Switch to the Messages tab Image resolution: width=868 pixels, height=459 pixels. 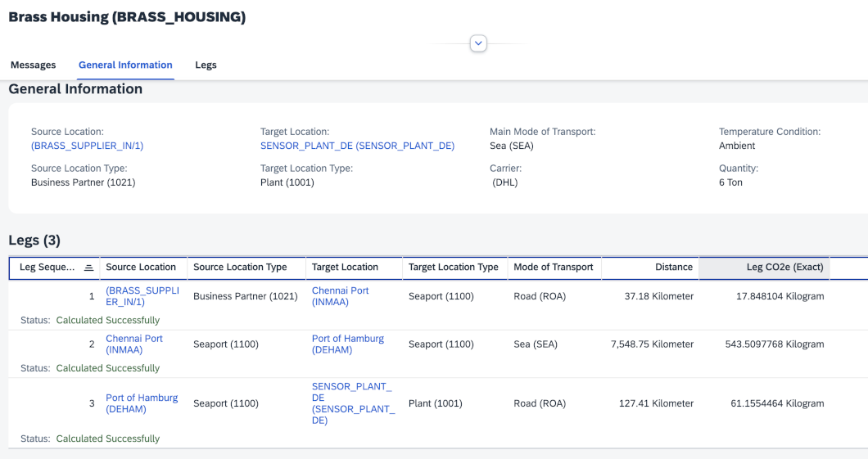click(x=33, y=65)
